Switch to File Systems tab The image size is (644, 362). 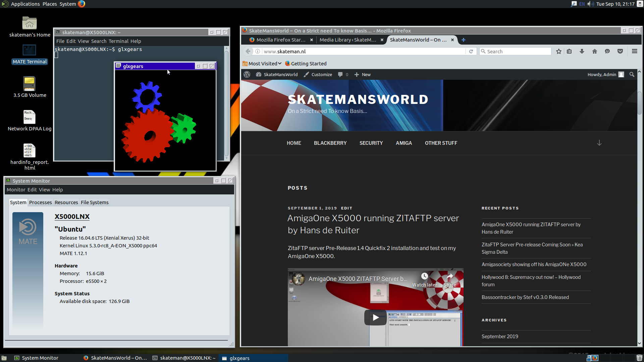(x=95, y=202)
